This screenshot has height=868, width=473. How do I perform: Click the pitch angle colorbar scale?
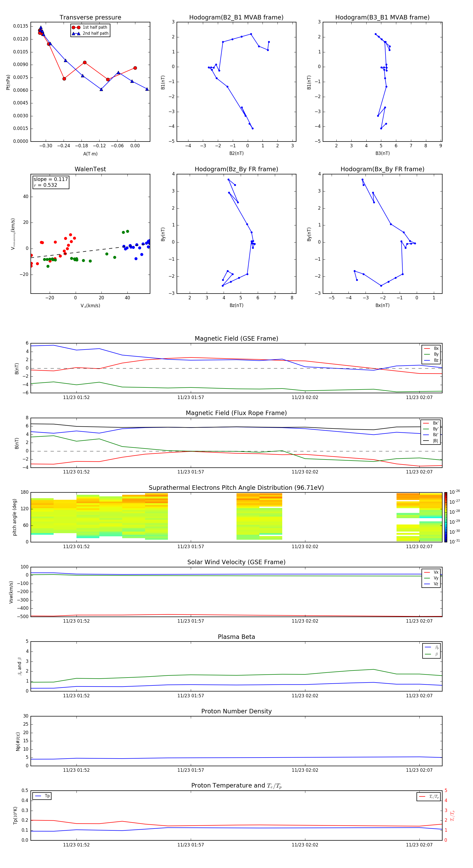click(446, 517)
